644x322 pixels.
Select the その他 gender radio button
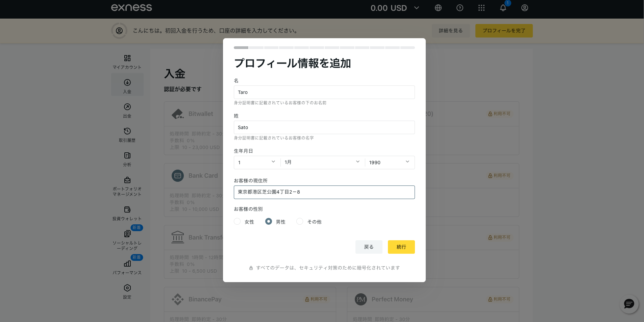pos(300,221)
